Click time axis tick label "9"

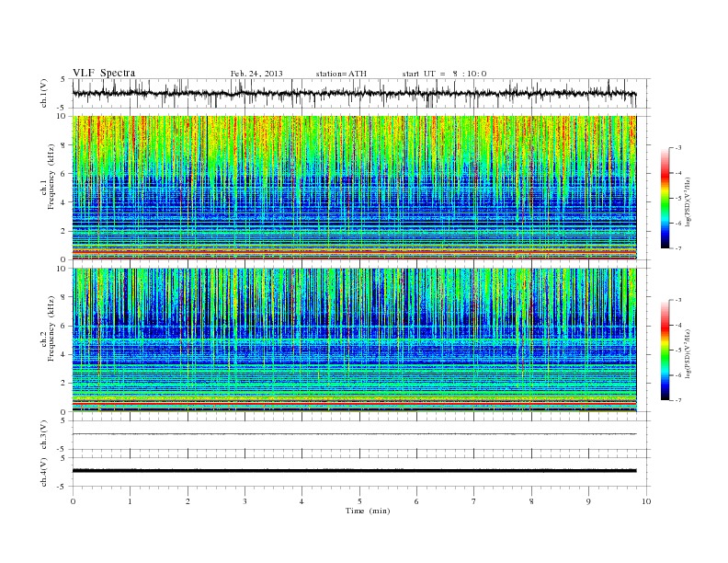tap(588, 501)
